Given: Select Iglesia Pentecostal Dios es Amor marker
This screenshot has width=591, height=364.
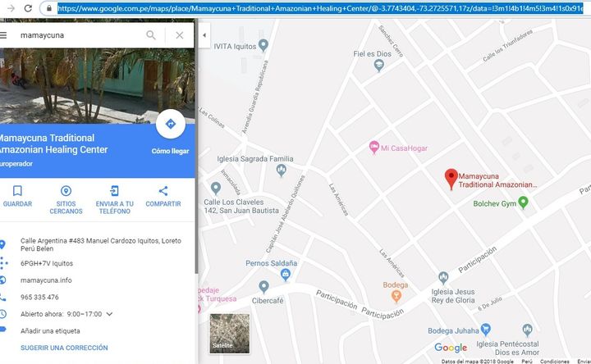Looking at the screenshot, I should pyautogui.click(x=527, y=330).
